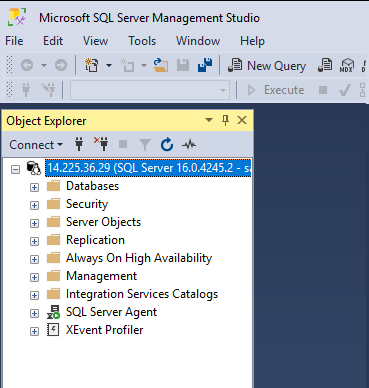Click the Navigate Backward arrow icon
369x388 pixels.
point(27,65)
